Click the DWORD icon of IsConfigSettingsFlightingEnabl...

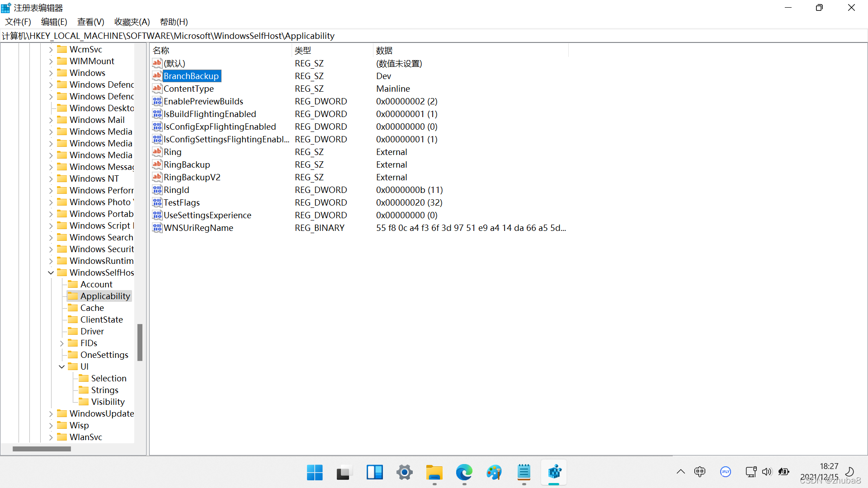157,139
